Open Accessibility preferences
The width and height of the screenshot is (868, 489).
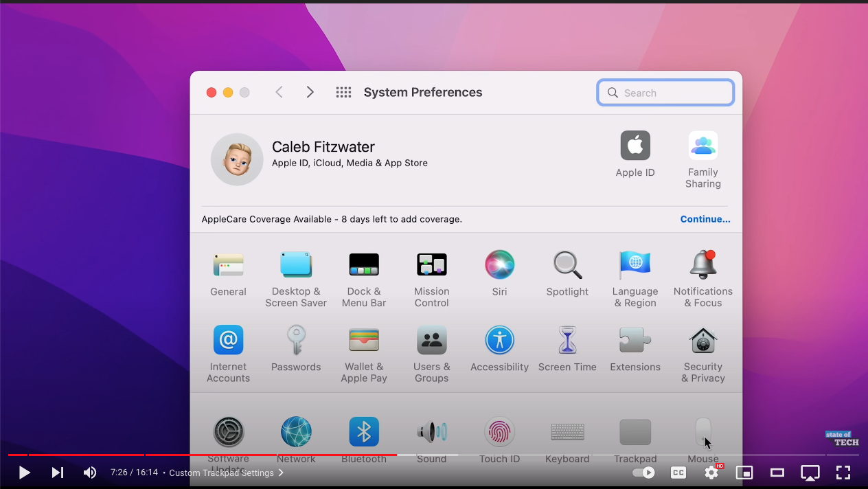coord(499,349)
